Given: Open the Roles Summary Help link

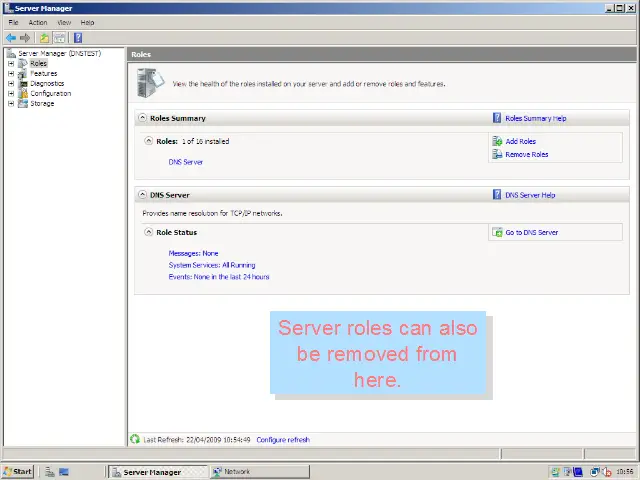Looking at the screenshot, I should (536, 118).
